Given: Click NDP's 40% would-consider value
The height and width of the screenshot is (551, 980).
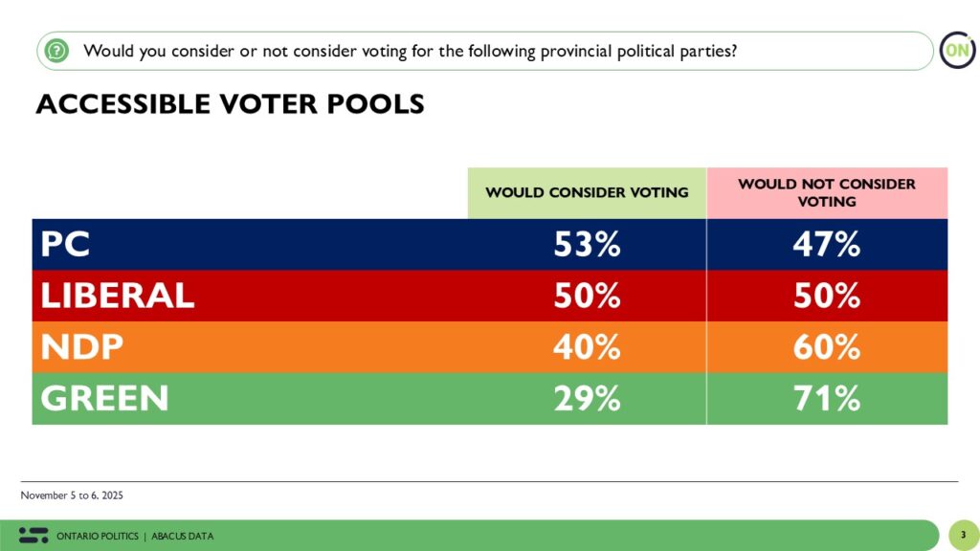Looking at the screenshot, I should [x=588, y=347].
